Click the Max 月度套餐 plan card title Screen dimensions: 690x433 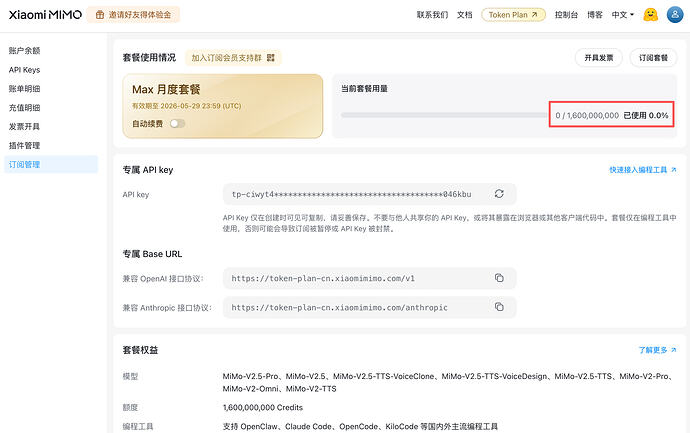coord(166,89)
